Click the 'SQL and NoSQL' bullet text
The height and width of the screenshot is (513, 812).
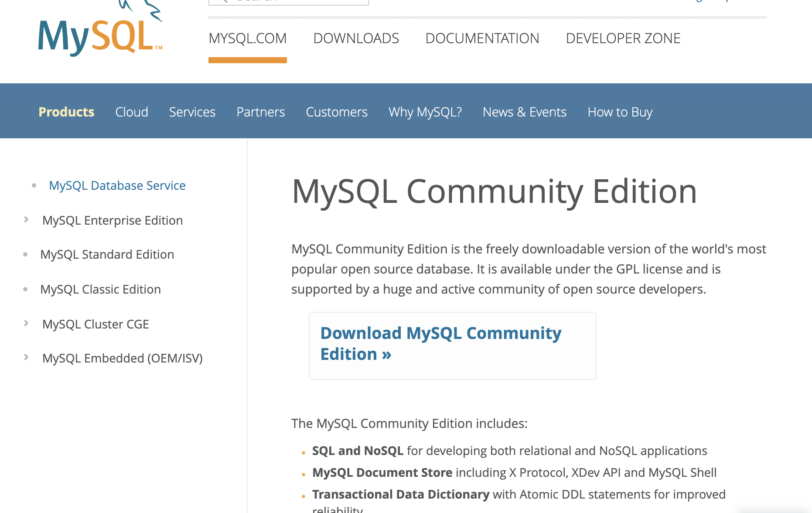coord(358,451)
